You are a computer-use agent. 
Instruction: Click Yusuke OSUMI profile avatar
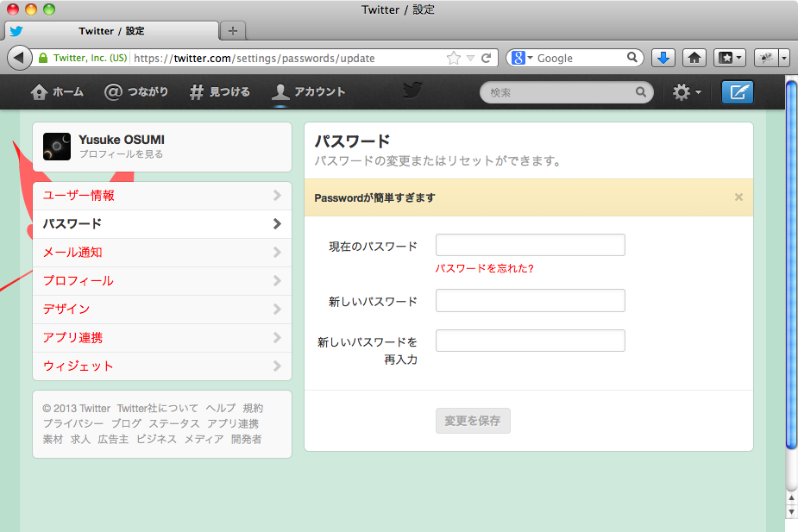click(57, 147)
